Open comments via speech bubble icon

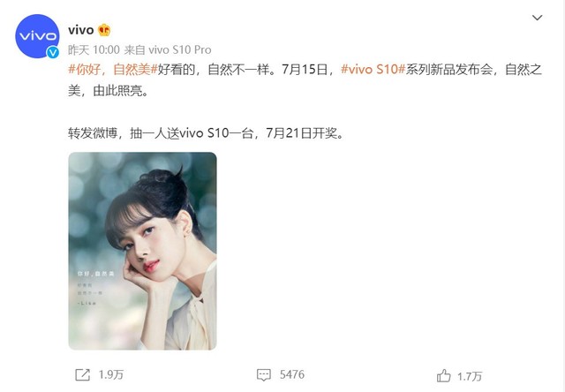264,374
